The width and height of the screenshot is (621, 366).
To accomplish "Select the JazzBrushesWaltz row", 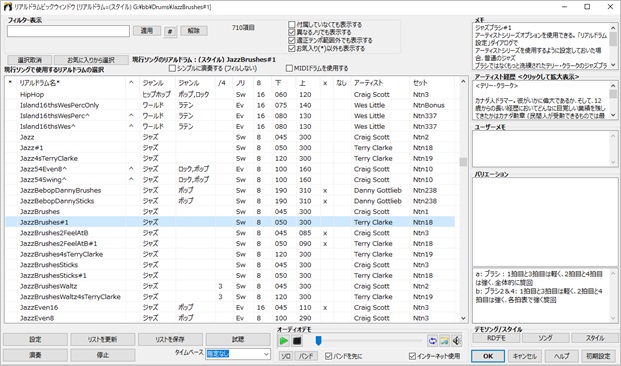I will point(230,286).
